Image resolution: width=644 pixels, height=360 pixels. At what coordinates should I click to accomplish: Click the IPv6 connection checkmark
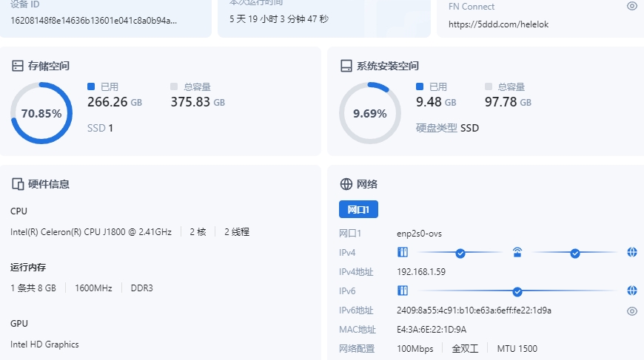click(517, 292)
